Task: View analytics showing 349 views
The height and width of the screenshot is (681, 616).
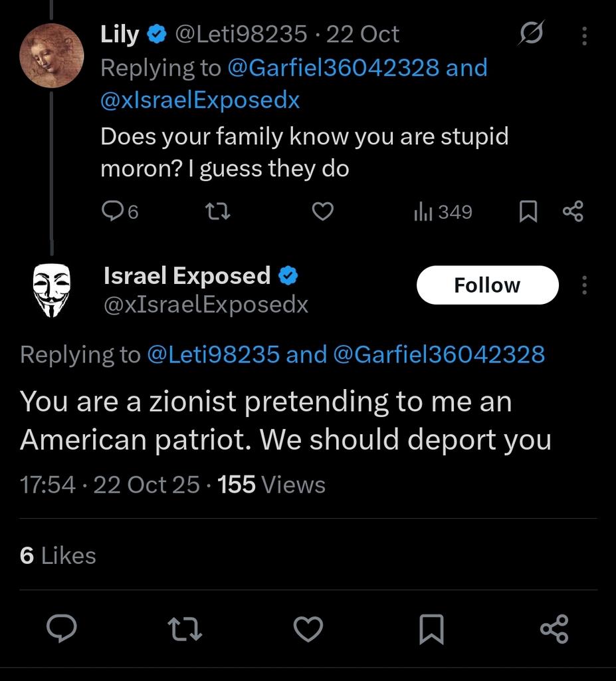Action: tap(443, 211)
